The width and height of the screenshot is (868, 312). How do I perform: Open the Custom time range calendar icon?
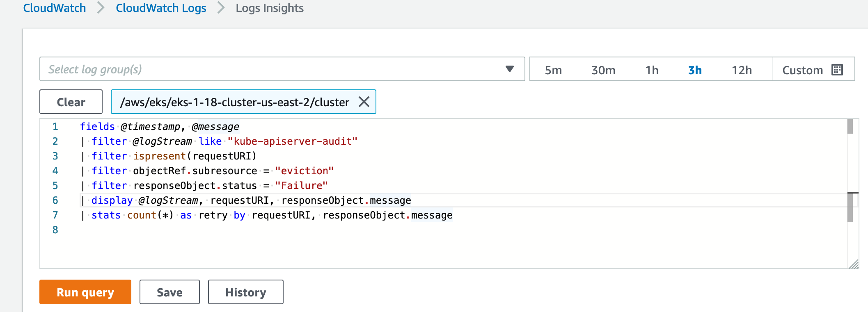(837, 70)
